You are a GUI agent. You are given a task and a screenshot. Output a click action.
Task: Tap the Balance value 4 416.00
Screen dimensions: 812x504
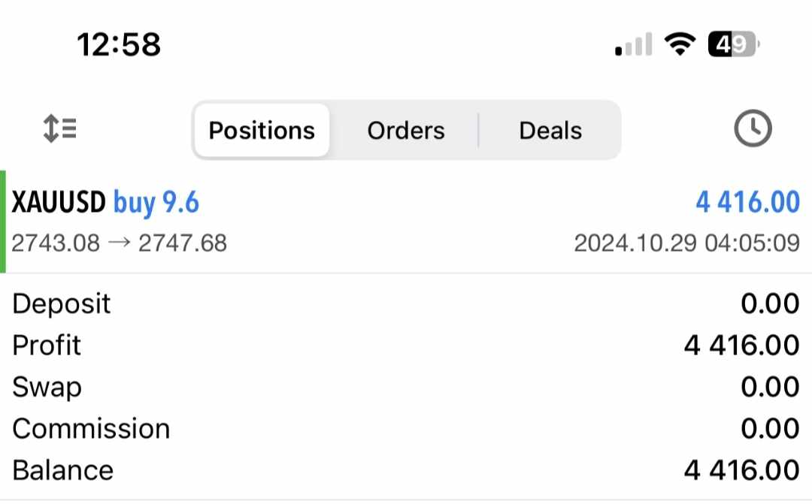[x=741, y=471]
